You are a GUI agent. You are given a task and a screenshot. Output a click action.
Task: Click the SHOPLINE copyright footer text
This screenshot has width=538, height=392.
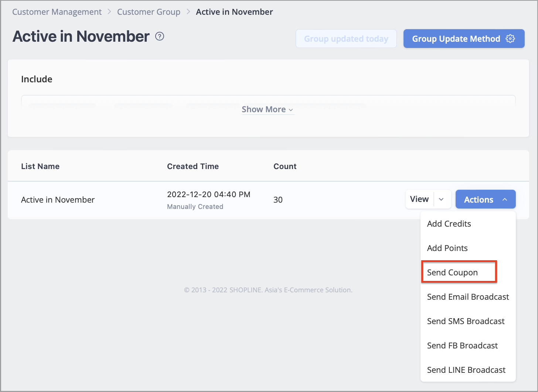268,290
